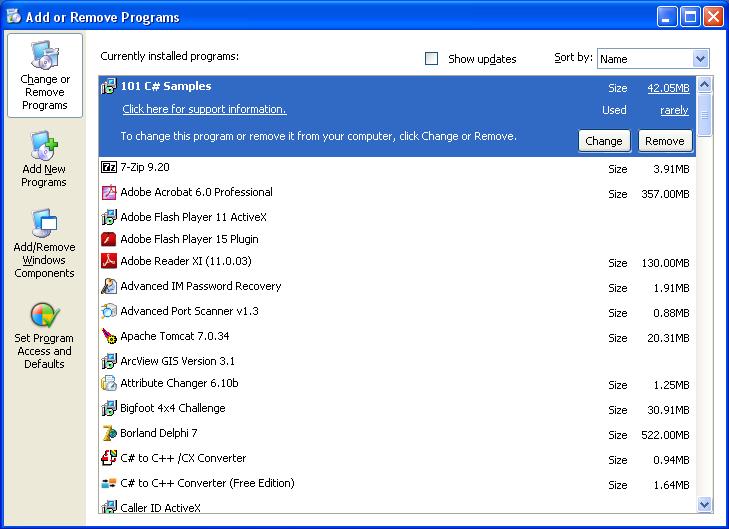The height and width of the screenshot is (529, 729).
Task: Click the 7-Zip 9.20 icon
Action: (x=109, y=167)
